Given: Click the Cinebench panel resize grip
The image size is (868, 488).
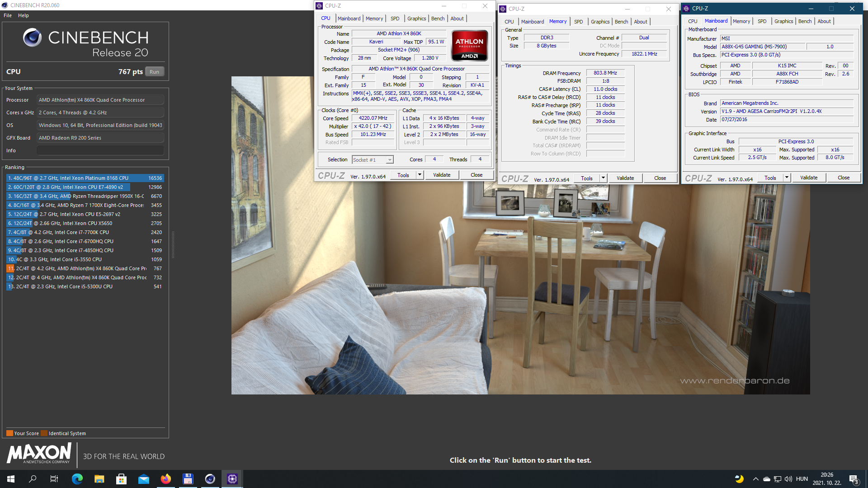Looking at the screenshot, I should click(x=173, y=244).
